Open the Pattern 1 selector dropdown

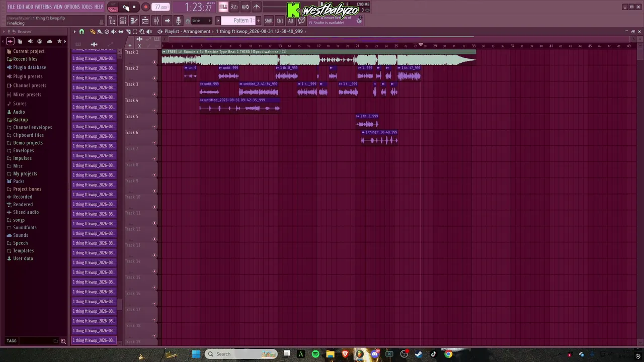point(238,21)
